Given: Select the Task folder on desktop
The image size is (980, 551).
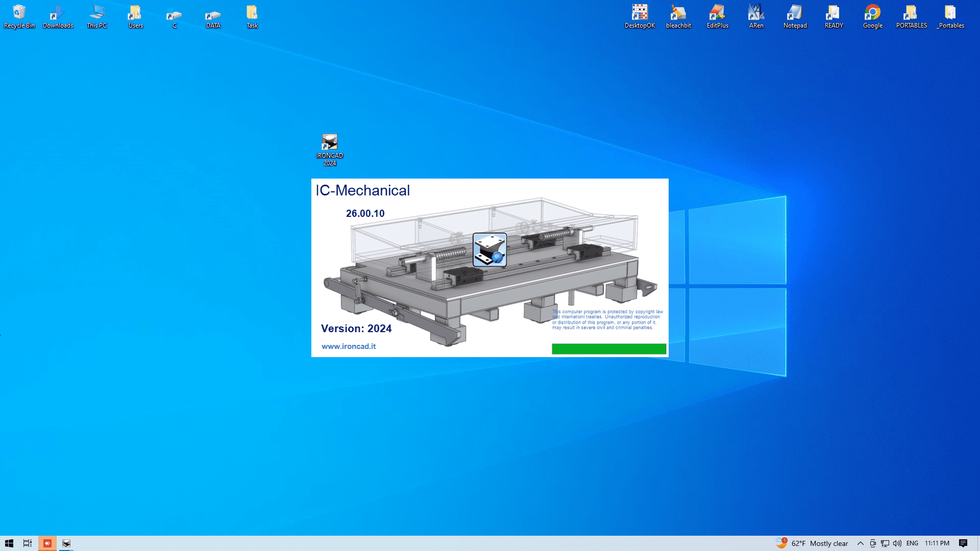Looking at the screenshot, I should 252,16.
